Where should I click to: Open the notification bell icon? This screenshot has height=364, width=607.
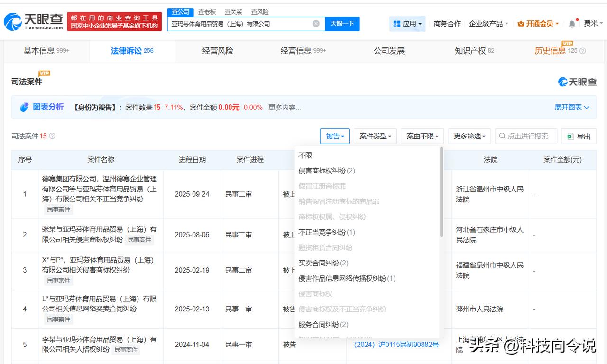pos(572,24)
